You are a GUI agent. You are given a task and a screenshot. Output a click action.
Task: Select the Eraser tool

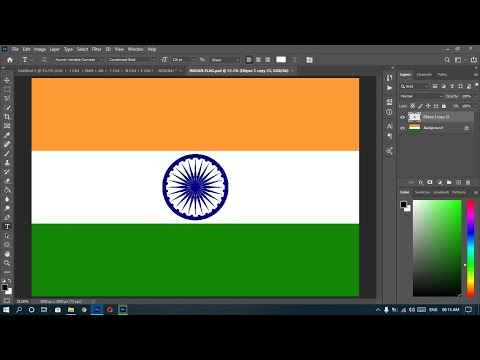point(7,181)
